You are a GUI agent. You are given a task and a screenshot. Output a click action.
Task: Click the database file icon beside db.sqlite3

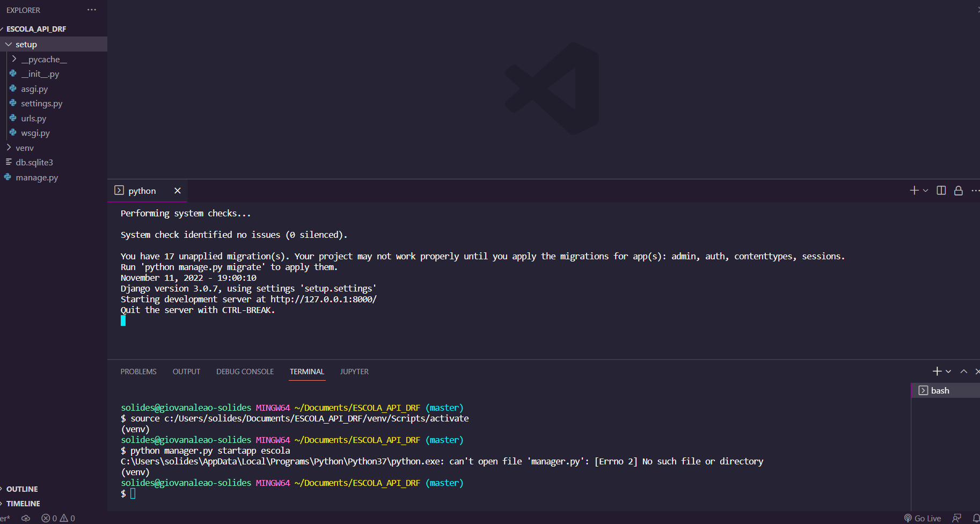point(9,162)
